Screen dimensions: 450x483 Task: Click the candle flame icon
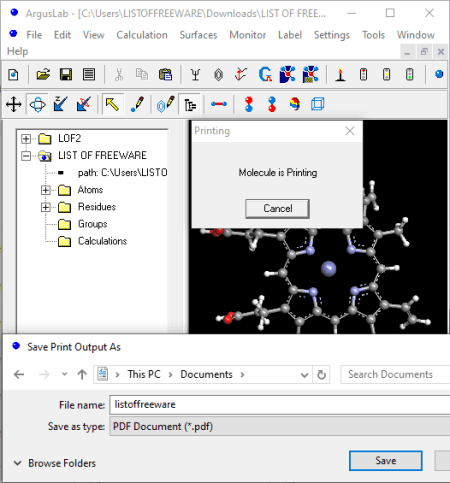[340, 74]
